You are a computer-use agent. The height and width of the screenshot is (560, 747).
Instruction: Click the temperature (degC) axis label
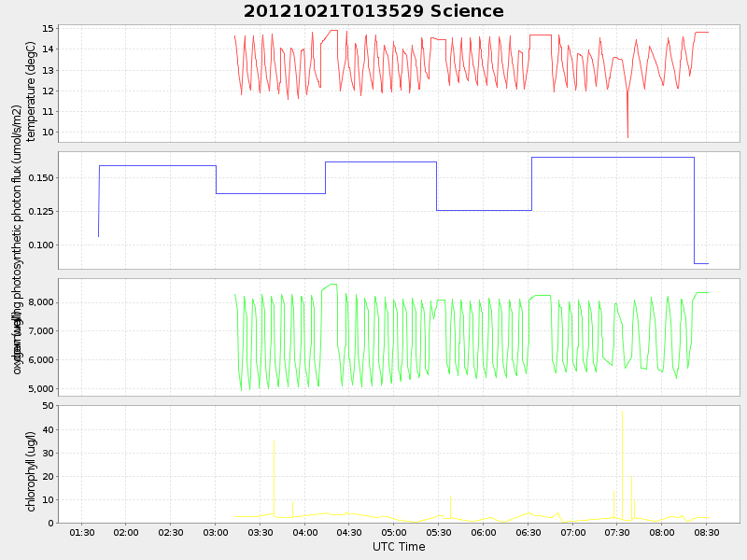(x=31, y=91)
